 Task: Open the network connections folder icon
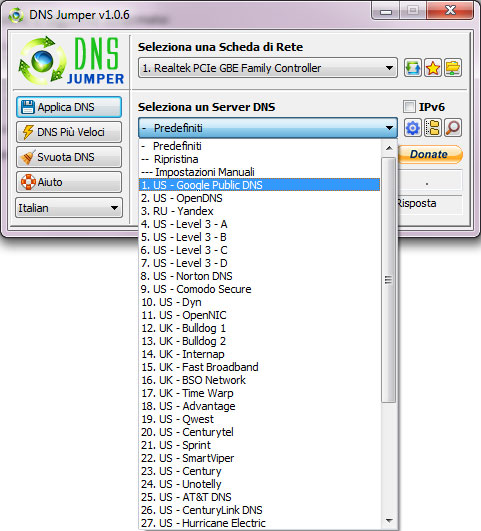click(x=453, y=68)
